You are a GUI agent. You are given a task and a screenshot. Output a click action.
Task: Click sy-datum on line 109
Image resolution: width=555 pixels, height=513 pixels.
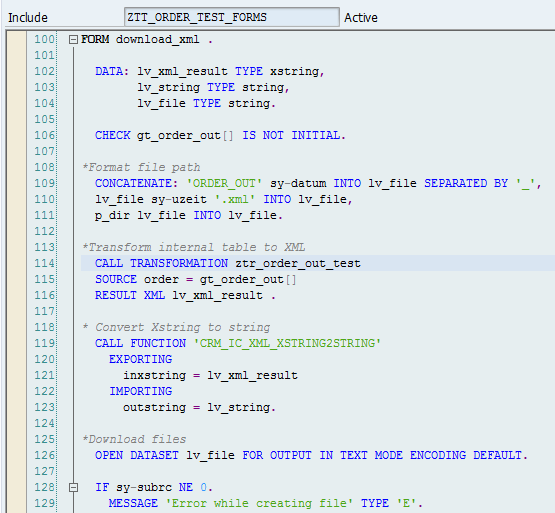[x=298, y=183]
